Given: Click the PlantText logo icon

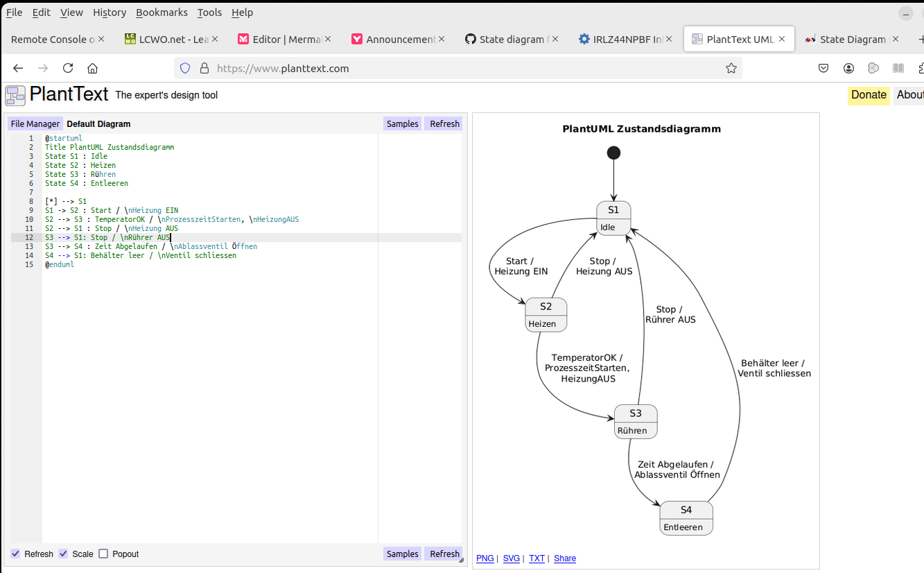Looking at the screenshot, I should 15,95.
